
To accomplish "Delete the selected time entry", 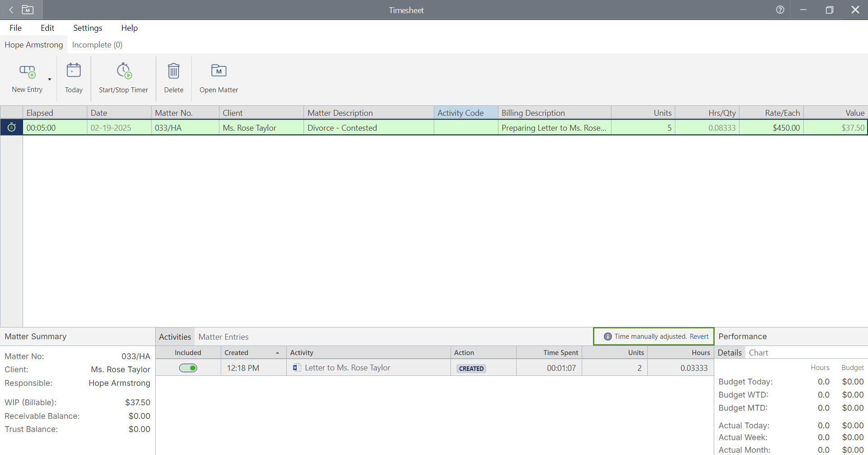I will tap(174, 78).
